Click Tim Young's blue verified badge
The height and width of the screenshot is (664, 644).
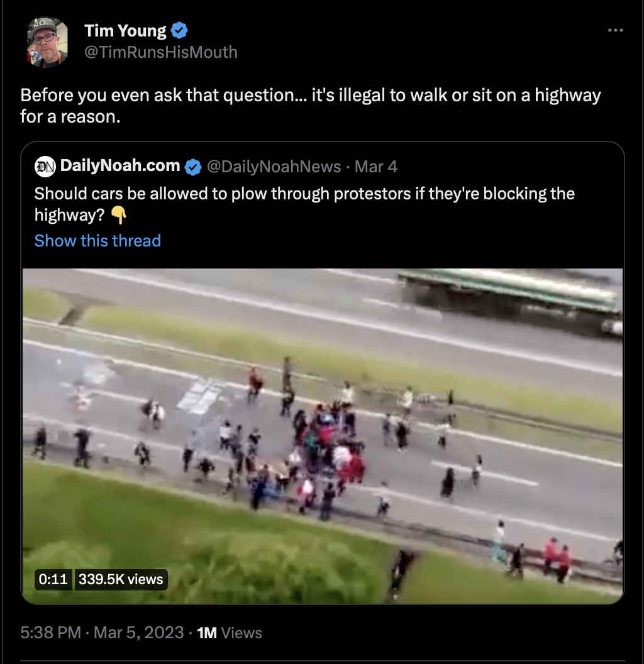tap(179, 30)
